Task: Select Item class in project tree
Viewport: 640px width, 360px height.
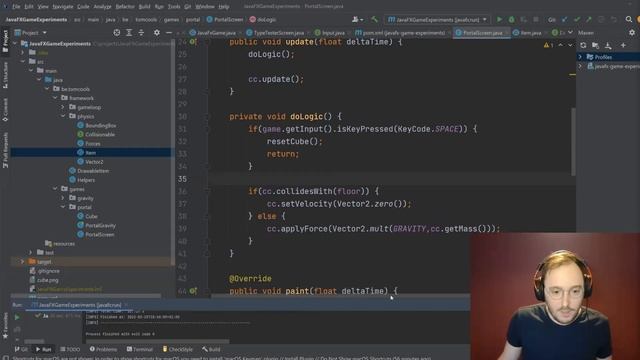Action: point(91,153)
